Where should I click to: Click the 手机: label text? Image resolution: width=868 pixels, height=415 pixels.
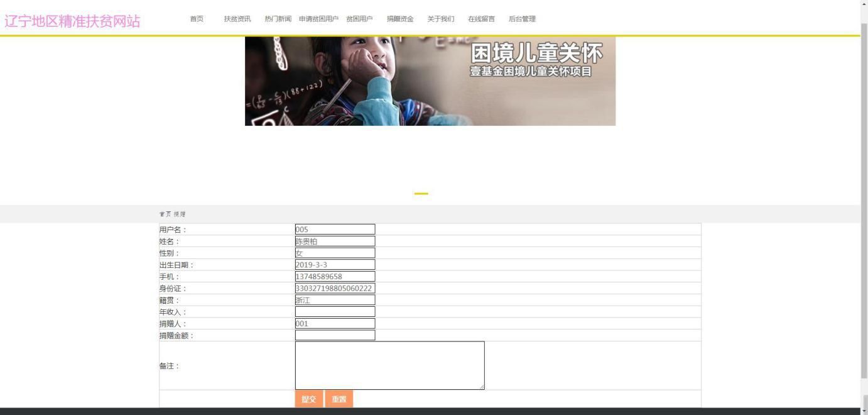coord(170,277)
